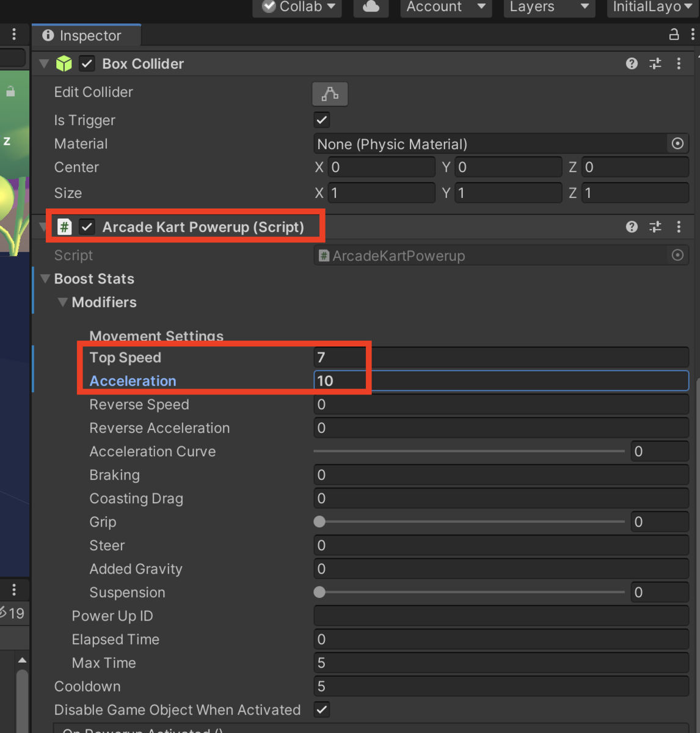Open the cloud services button
This screenshot has width=700, height=733.
pos(371,7)
